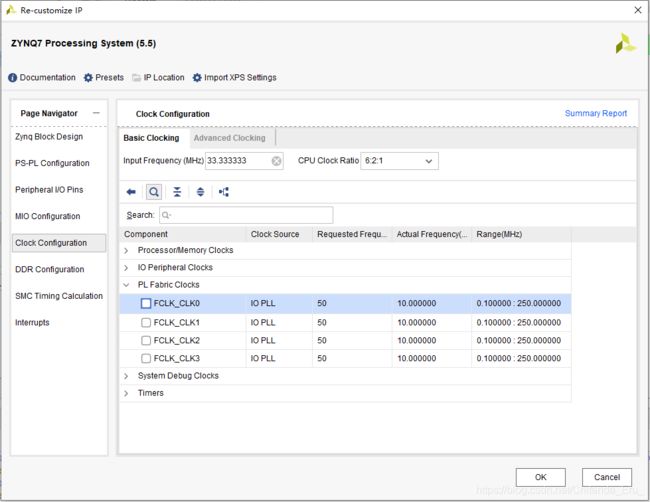
Task: Click the Collapse All toolbar icon
Action: 177,192
